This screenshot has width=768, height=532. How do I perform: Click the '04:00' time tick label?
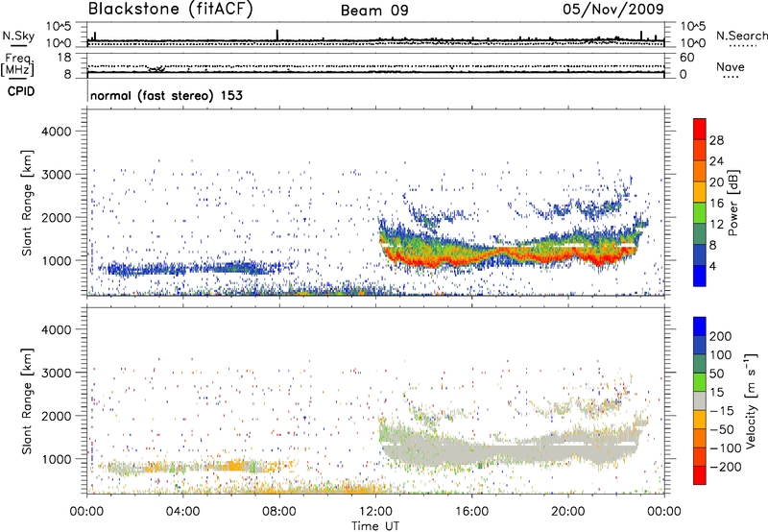pyautogui.click(x=183, y=512)
